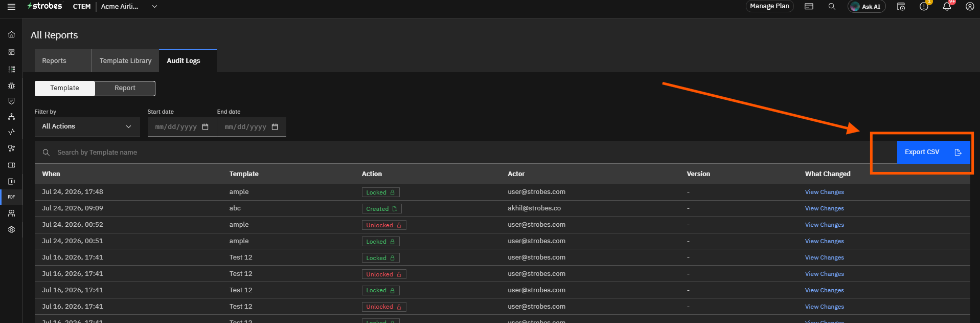
Task: Open the settings gear sidebar icon
Action: [x=11, y=230]
